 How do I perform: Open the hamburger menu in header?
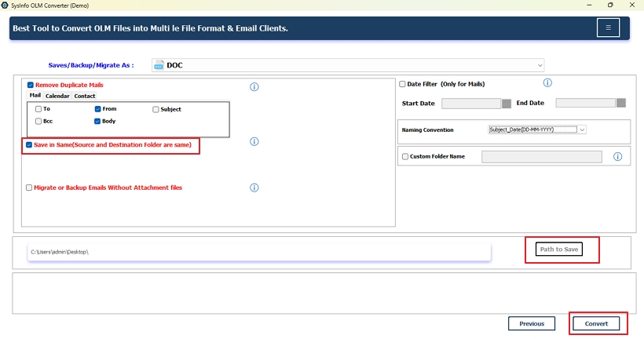click(x=608, y=27)
